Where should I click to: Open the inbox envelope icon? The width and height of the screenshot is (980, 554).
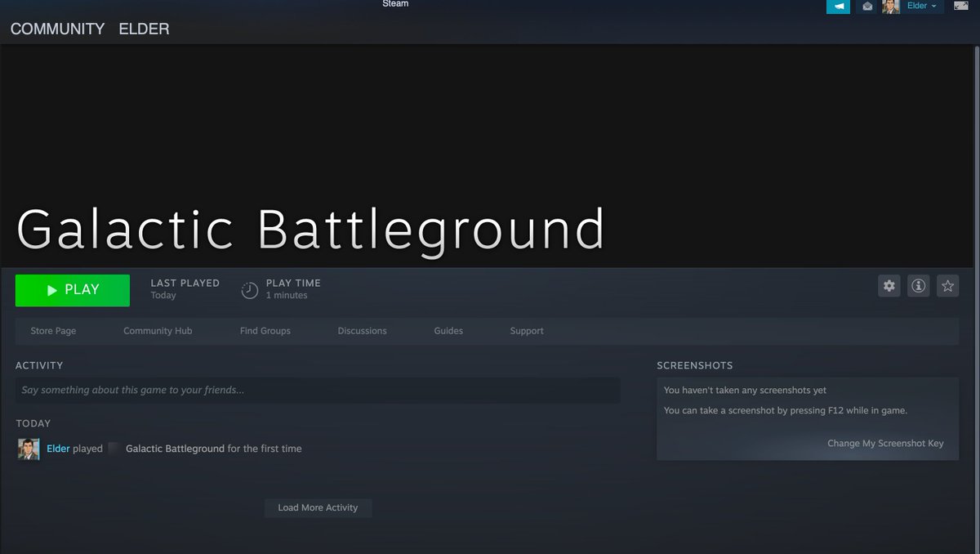pyautogui.click(x=866, y=7)
